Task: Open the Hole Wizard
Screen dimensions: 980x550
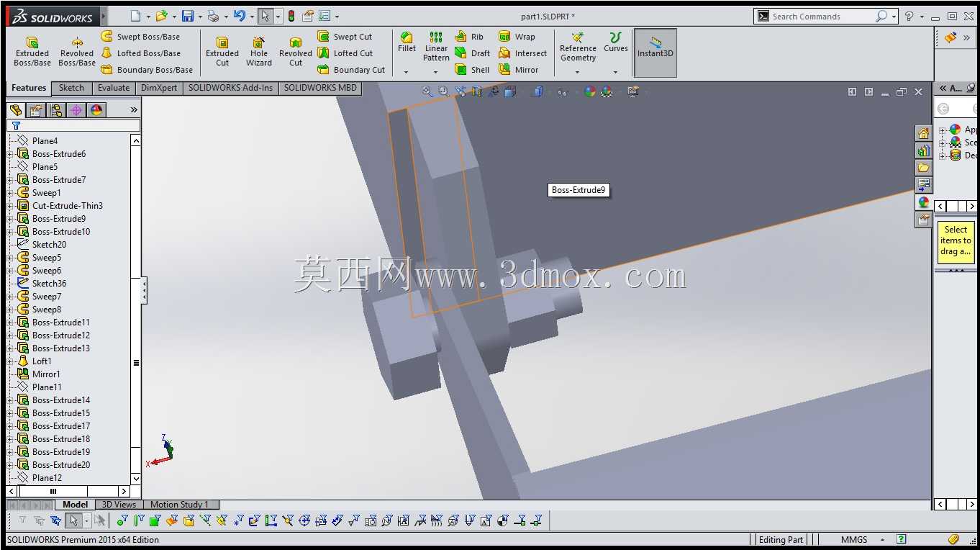Action: coord(259,50)
